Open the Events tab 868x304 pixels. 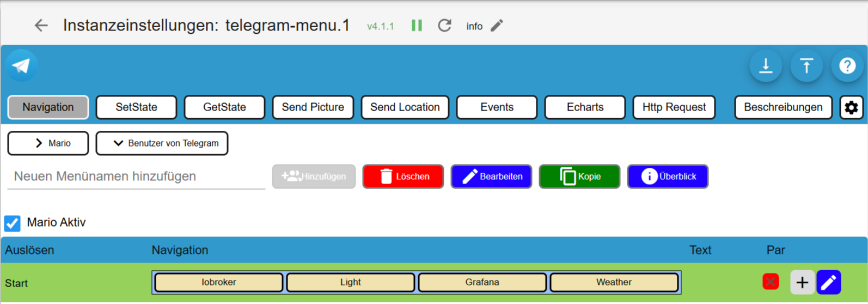point(497,107)
